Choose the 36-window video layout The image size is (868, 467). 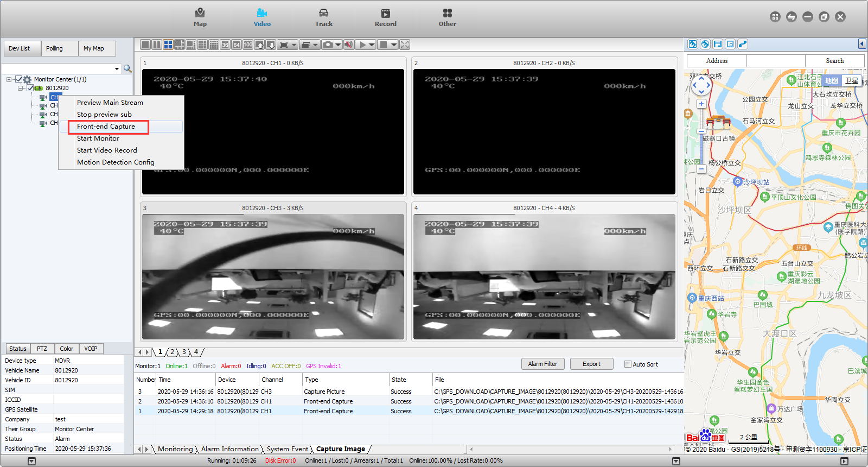point(225,45)
